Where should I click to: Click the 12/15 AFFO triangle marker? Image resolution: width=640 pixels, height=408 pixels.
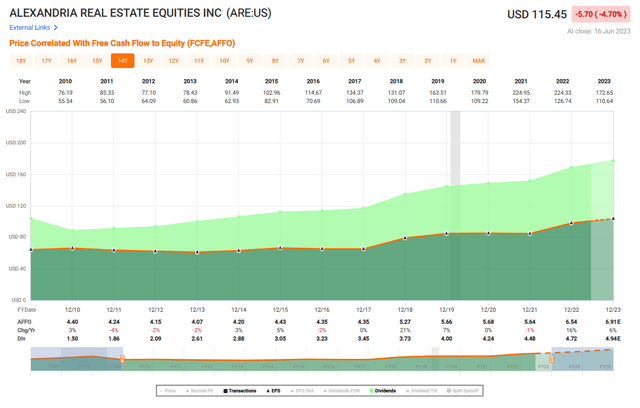(x=280, y=248)
